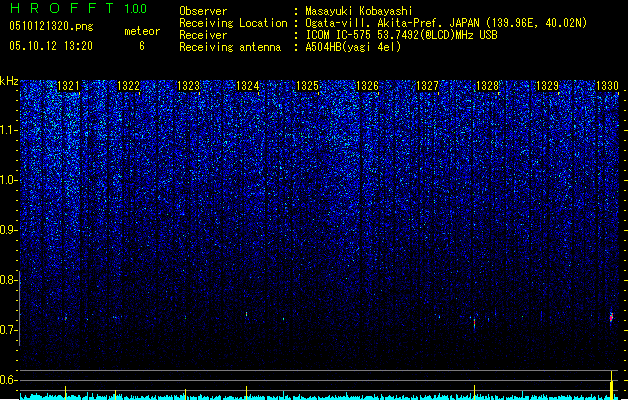629x400 pixels.
Task: Click the faint echo dot below 1324
Action: [x=246, y=314]
